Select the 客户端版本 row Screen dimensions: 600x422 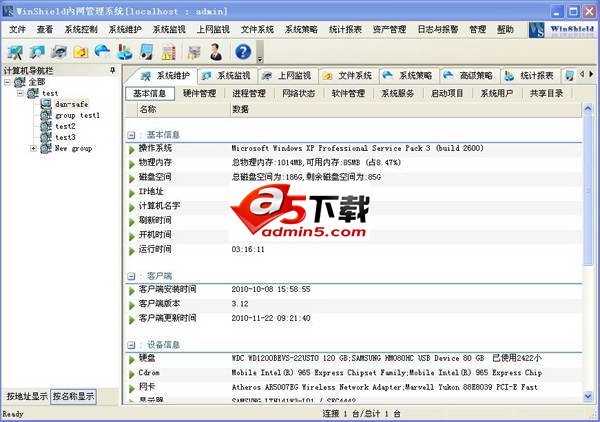click(x=354, y=304)
